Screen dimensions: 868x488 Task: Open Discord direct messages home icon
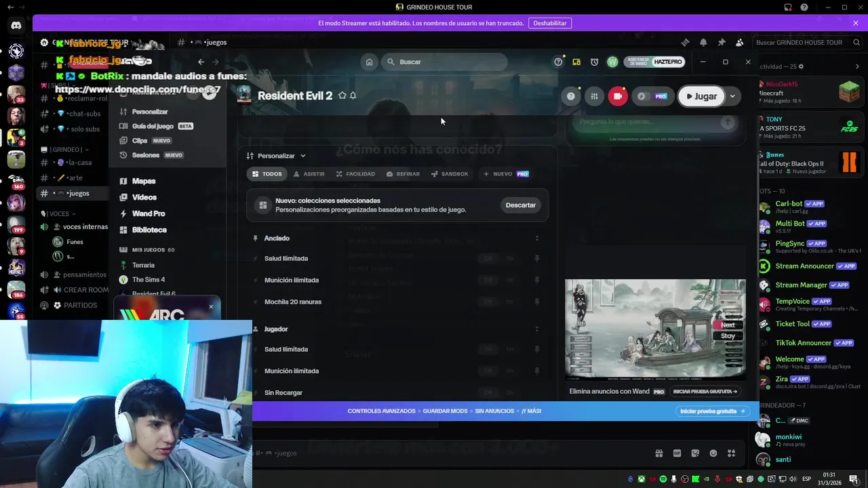tap(16, 26)
